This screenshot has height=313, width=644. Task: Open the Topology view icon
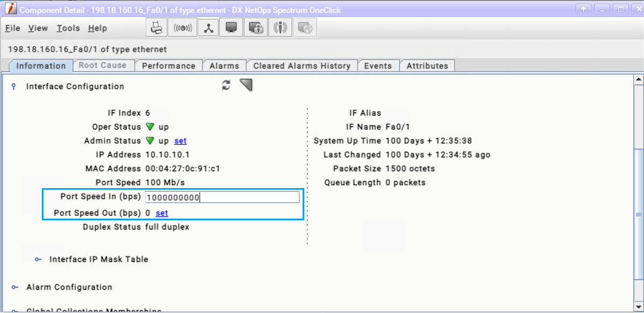click(x=208, y=27)
